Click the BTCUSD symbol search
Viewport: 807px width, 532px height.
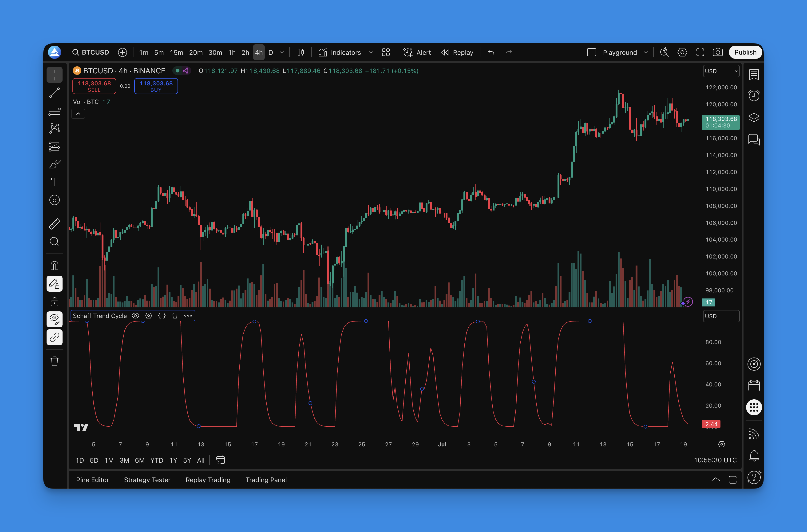tap(91, 52)
